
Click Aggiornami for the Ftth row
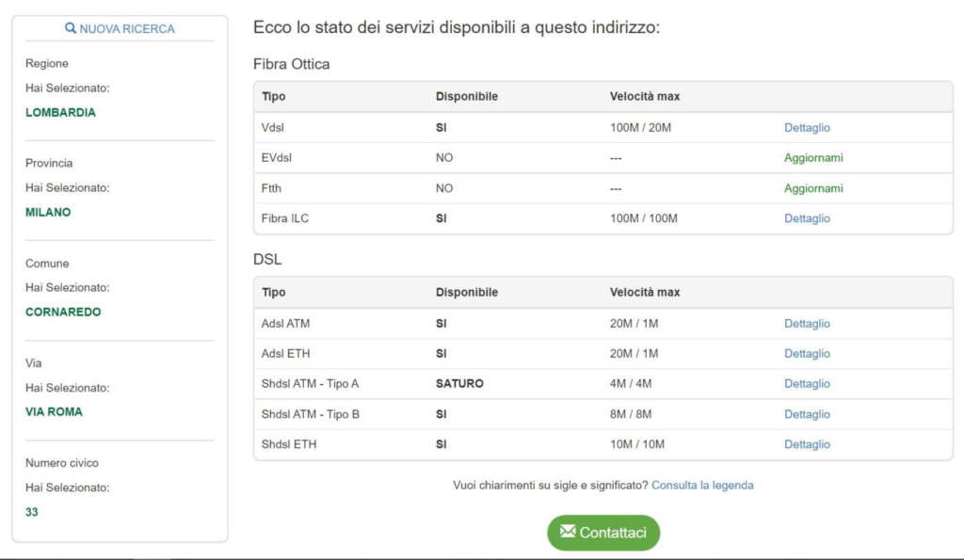813,188
